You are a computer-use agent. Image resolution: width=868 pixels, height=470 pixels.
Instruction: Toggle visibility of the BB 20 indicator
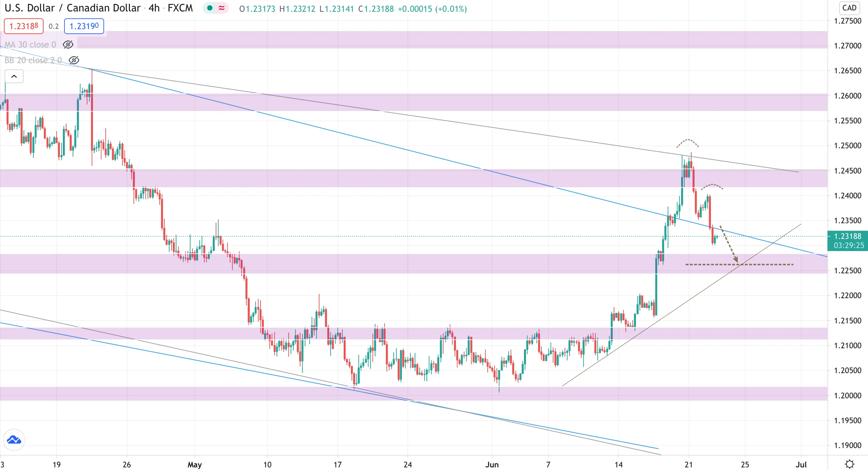tap(74, 60)
